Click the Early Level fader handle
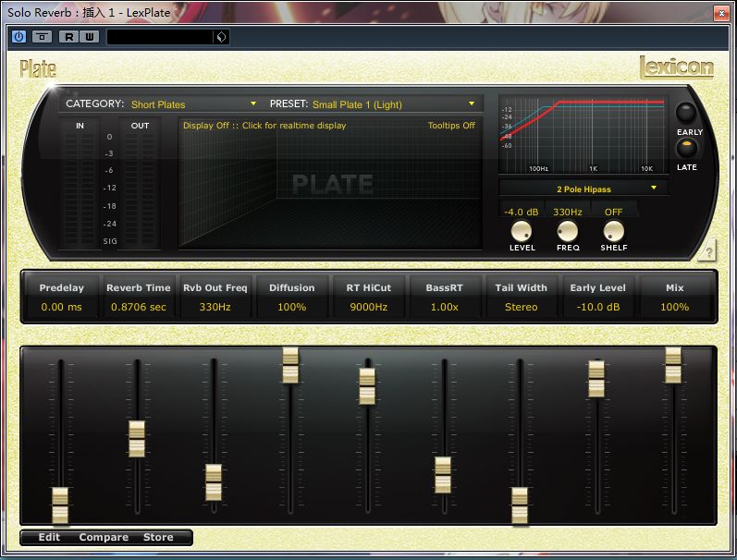737x560 pixels. click(596, 379)
